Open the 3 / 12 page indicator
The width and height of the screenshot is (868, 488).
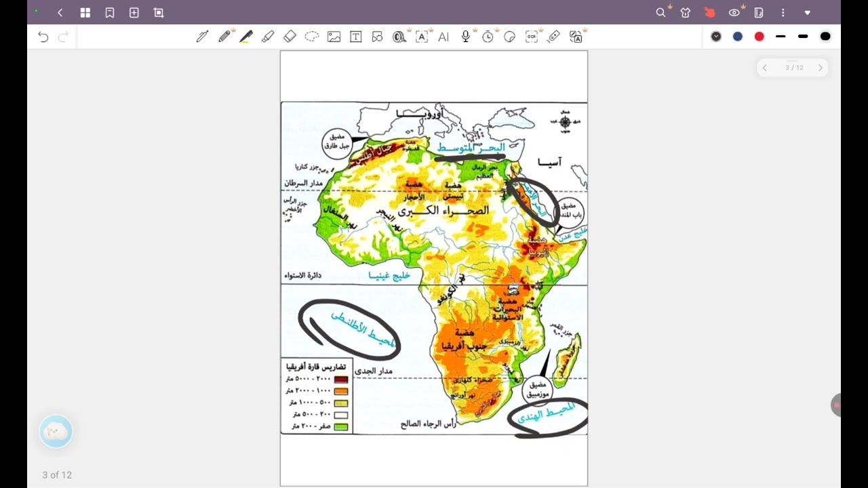[x=794, y=68]
